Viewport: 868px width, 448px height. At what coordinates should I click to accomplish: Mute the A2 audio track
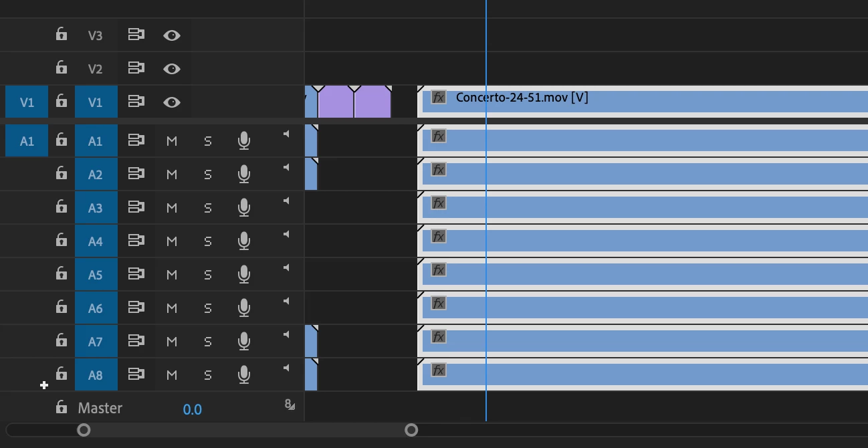[172, 175]
